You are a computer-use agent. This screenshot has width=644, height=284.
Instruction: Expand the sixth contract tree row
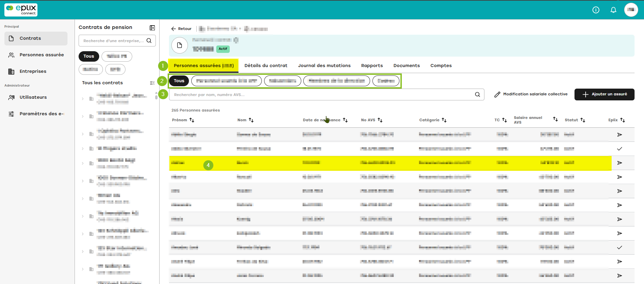point(83,181)
